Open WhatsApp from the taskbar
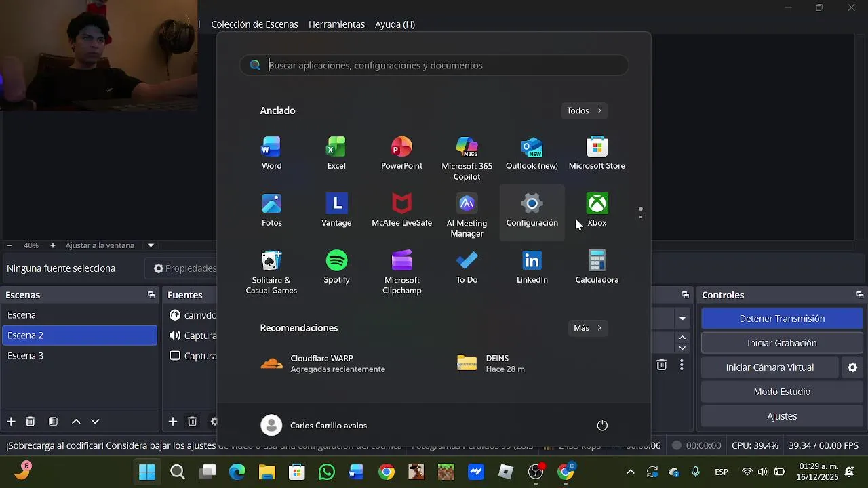 (x=327, y=472)
